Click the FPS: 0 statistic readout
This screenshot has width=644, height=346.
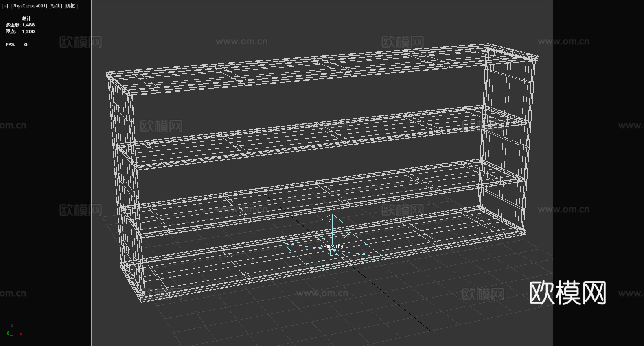(17, 44)
